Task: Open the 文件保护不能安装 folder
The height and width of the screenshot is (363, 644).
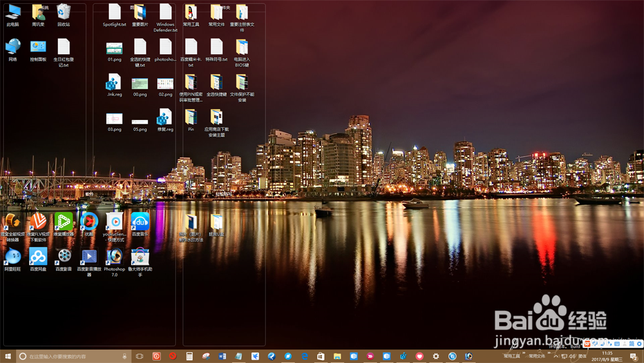Action: [242, 88]
